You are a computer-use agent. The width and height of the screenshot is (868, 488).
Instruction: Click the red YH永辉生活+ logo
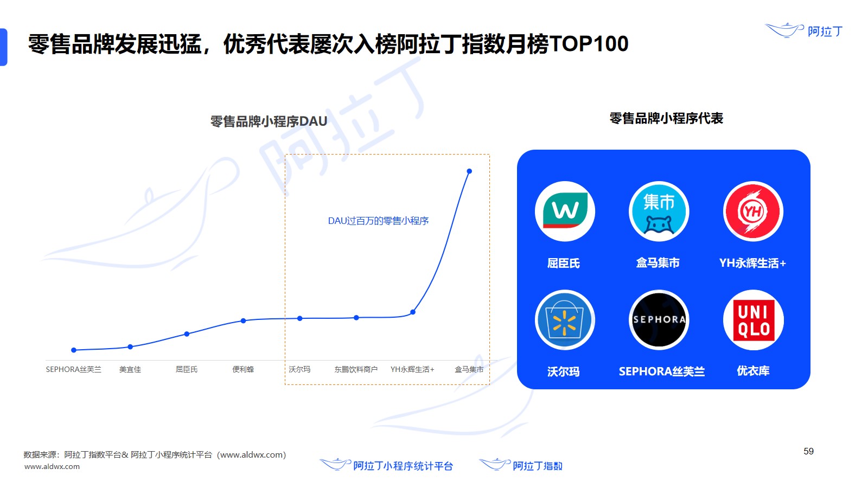point(753,211)
